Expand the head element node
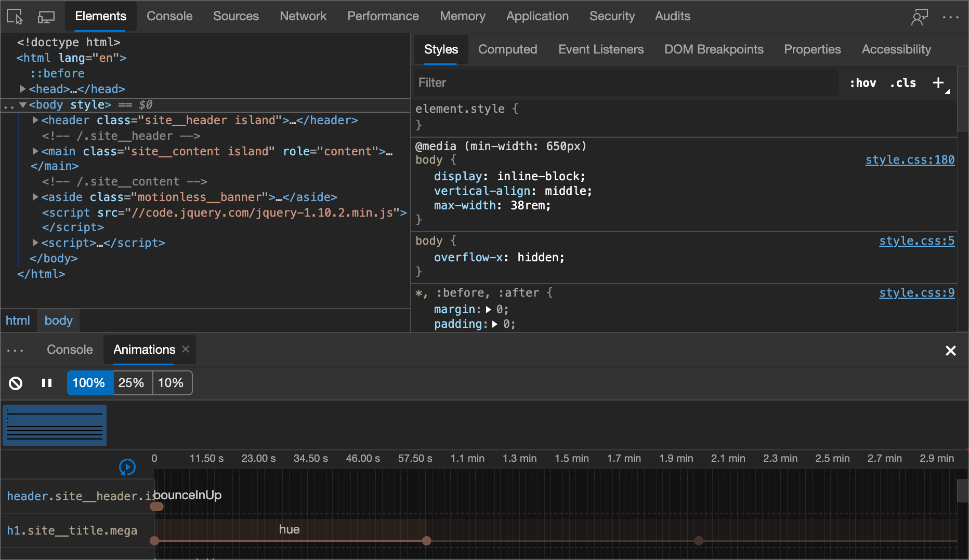Viewport: 969px width, 560px height. (23, 89)
